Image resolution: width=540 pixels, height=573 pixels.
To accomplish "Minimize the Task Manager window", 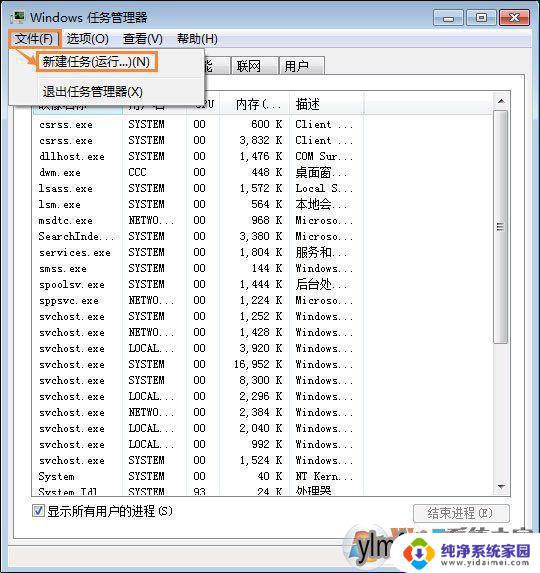I will tap(448, 18).
